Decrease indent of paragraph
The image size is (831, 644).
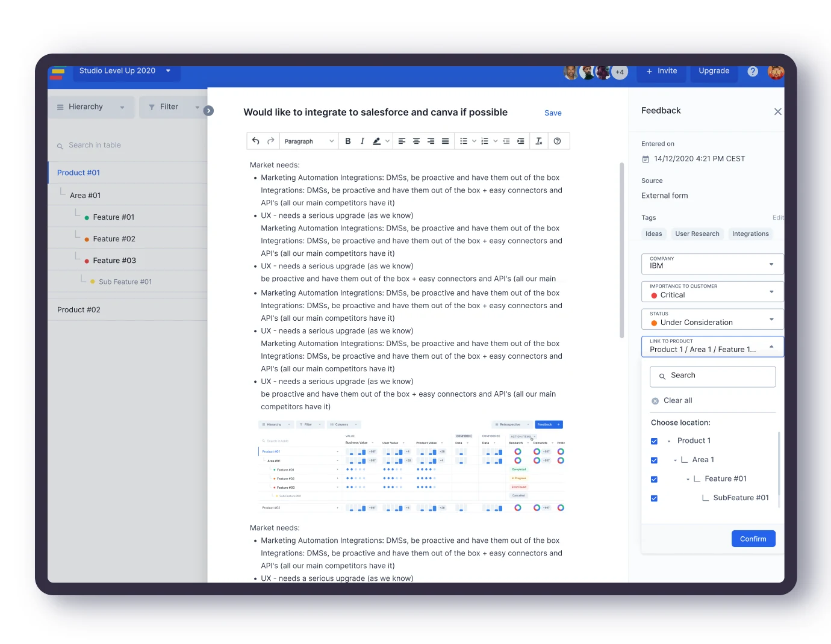(x=506, y=141)
